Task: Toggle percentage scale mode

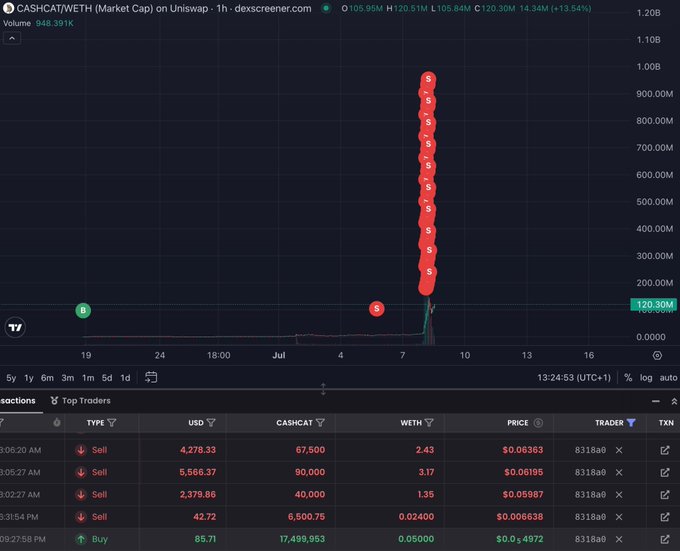Action: point(628,378)
